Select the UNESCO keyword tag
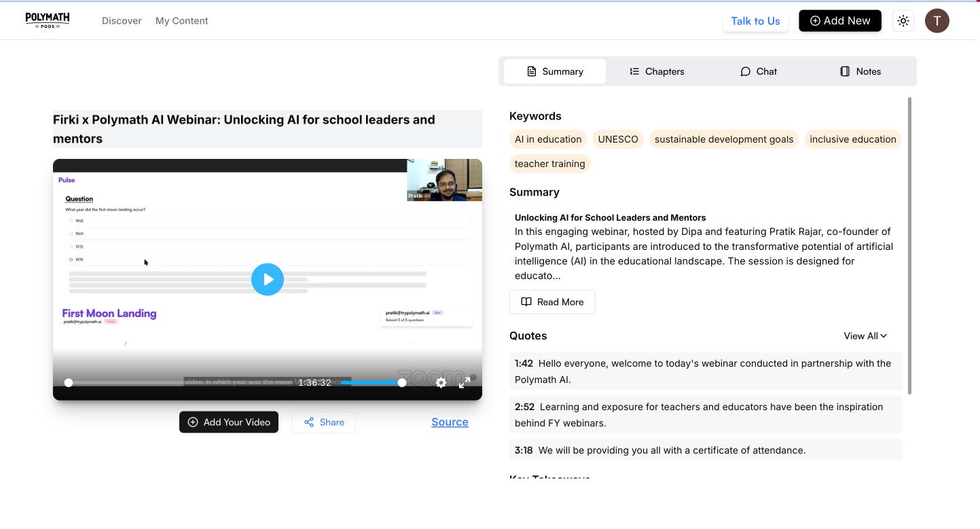The height and width of the screenshot is (529, 980). click(618, 139)
